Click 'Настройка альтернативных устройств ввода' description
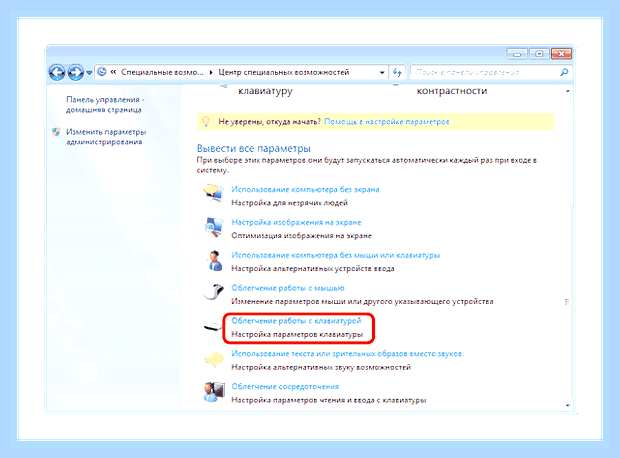Screen dimensions: 620x458 (x=313, y=268)
